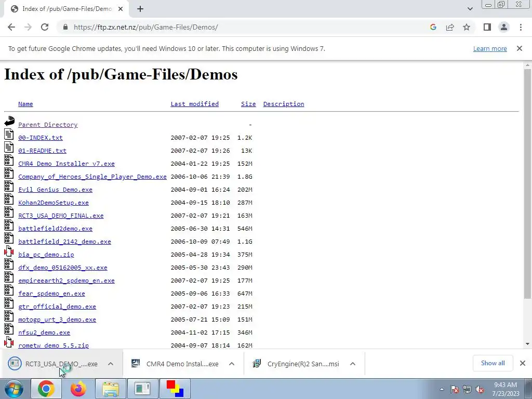Toggle the Chrome side panel

point(487,27)
